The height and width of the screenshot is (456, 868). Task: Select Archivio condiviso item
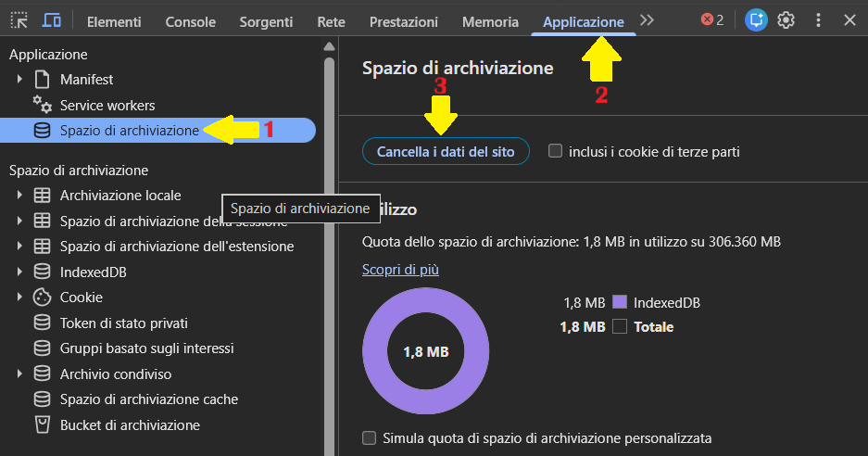click(x=116, y=374)
